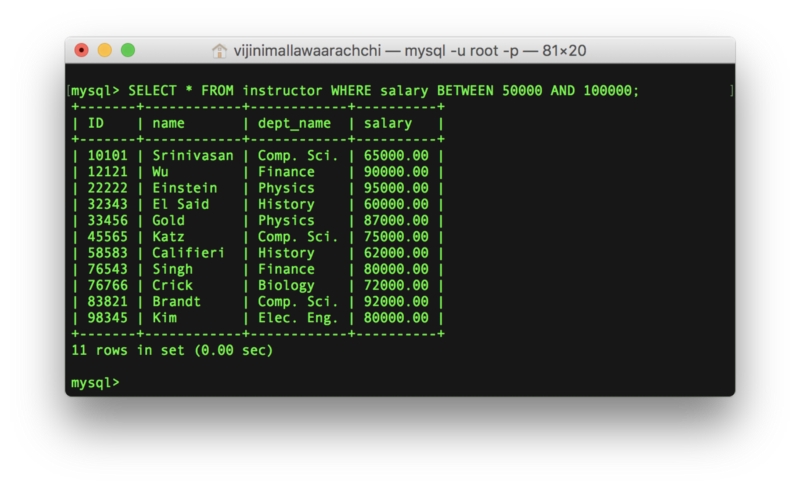This screenshot has height=489, width=800.
Task: Click the name Srinivasan in the table
Action: (193, 155)
